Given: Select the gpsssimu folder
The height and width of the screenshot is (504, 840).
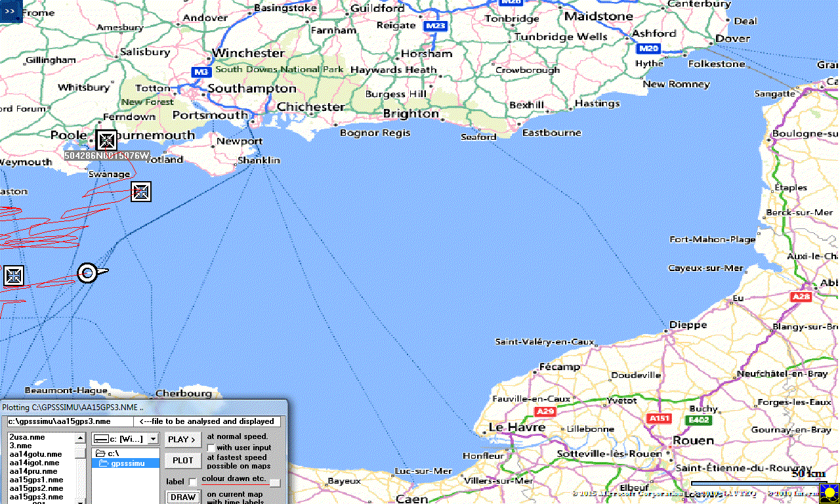Looking at the screenshot, I should pos(125,463).
